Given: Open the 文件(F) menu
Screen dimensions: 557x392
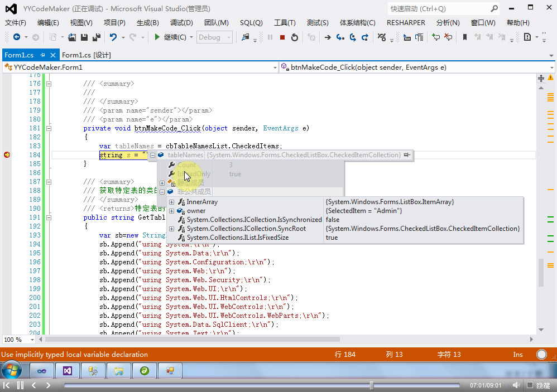Looking at the screenshot, I should pos(15,23).
